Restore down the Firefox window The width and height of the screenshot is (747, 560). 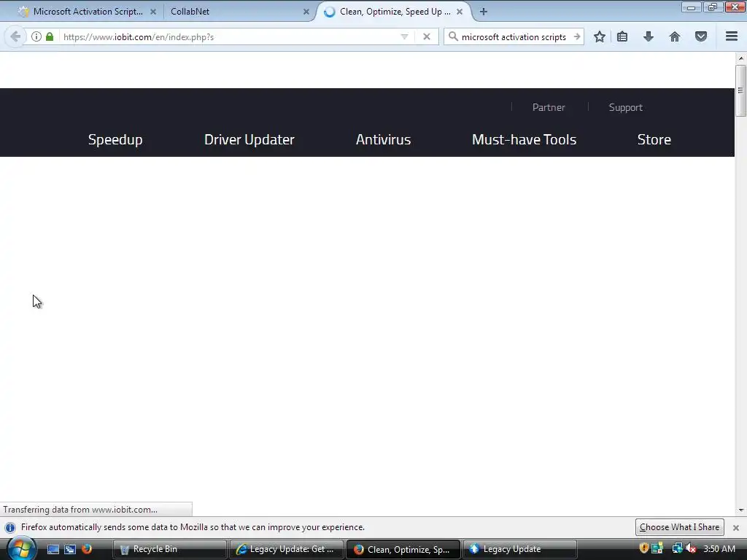[713, 7]
